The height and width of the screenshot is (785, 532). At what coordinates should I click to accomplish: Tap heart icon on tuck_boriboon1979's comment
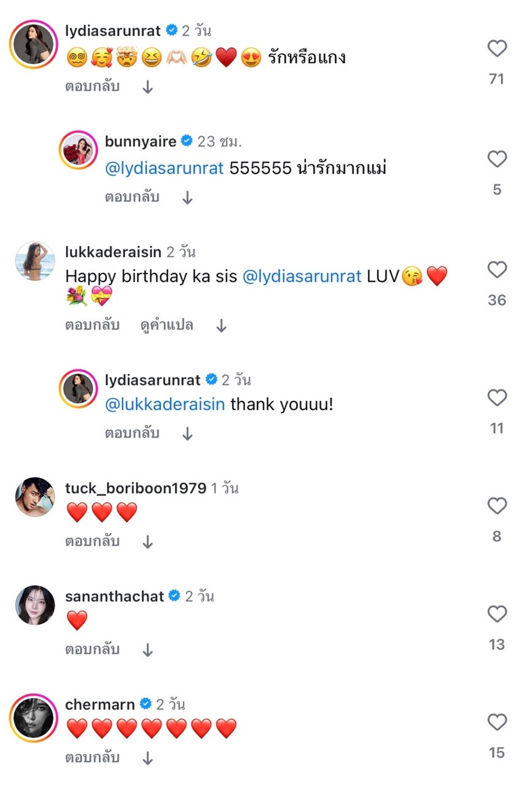(497, 506)
